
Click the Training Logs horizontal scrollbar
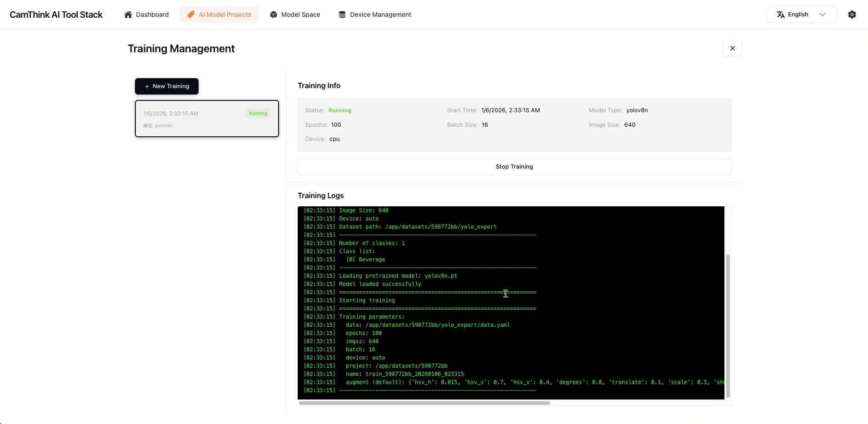(424, 403)
